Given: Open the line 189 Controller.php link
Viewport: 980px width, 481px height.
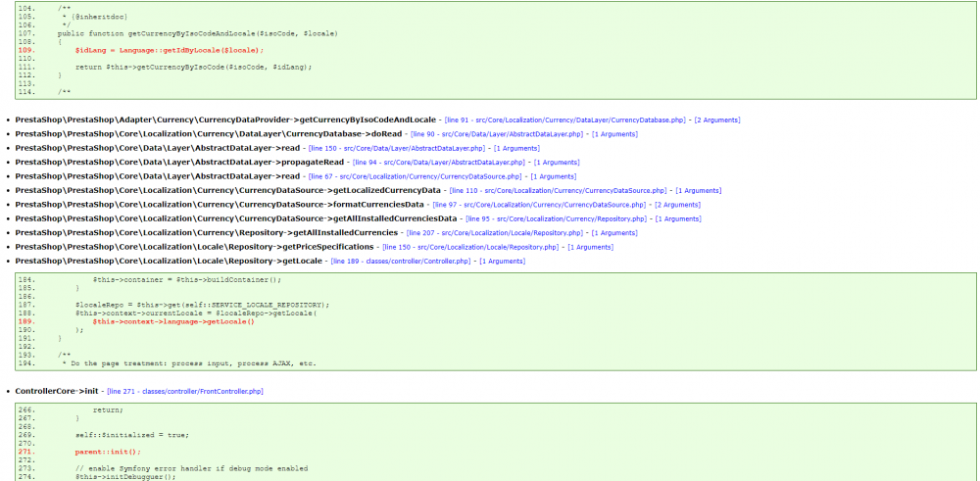Looking at the screenshot, I should click(x=401, y=262).
